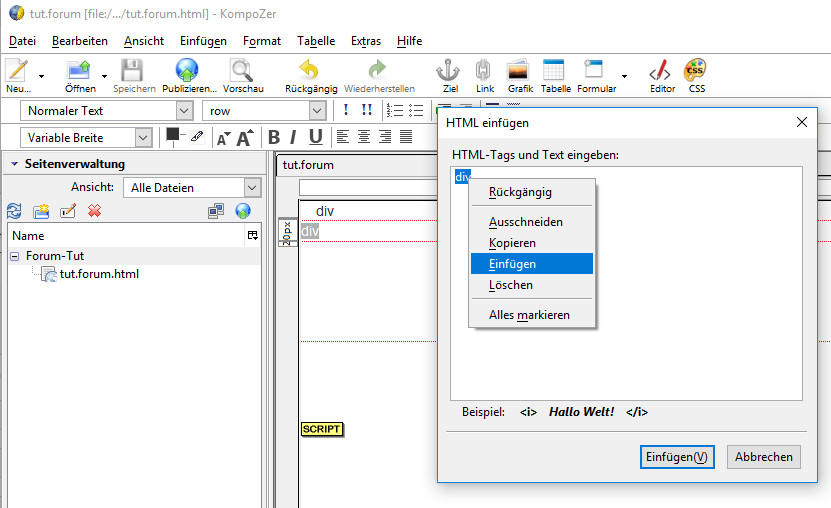831x508 pixels.
Task: Select tut.forum.html file in the tree
Action: click(98, 274)
